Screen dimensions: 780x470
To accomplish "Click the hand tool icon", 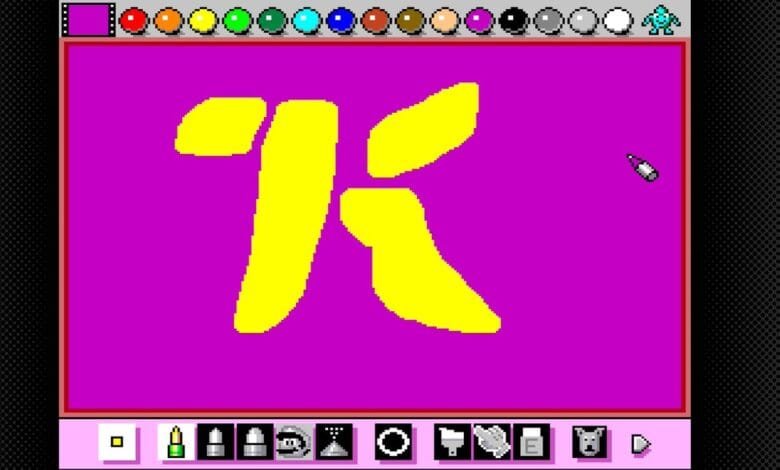I will coord(491,441).
